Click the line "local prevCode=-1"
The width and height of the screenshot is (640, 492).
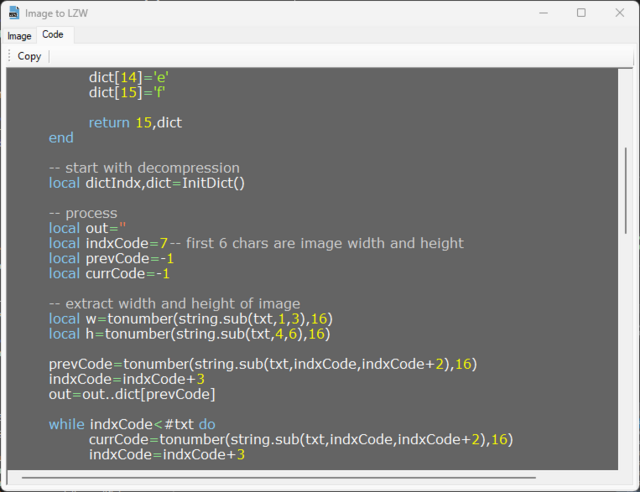(111, 258)
